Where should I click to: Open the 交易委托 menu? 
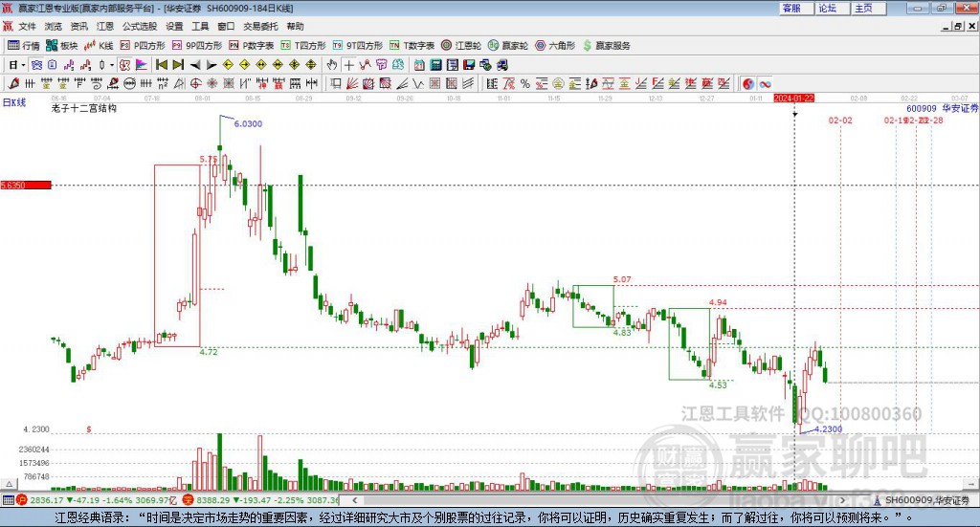click(x=260, y=26)
